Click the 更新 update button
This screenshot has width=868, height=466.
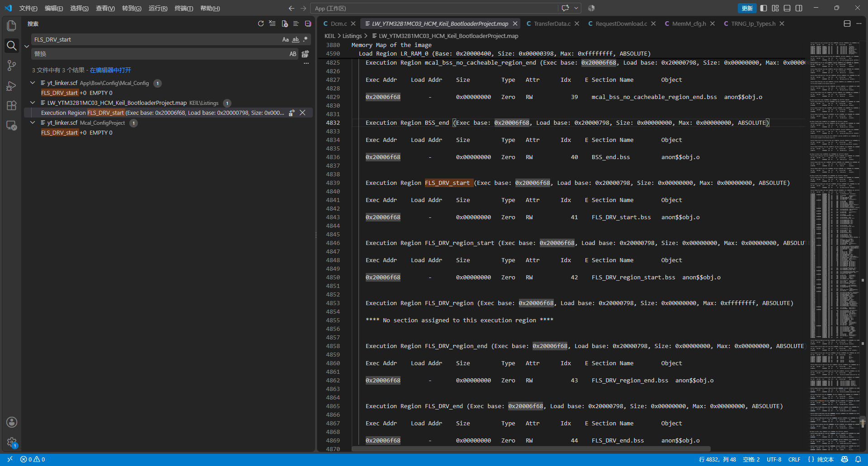click(747, 8)
